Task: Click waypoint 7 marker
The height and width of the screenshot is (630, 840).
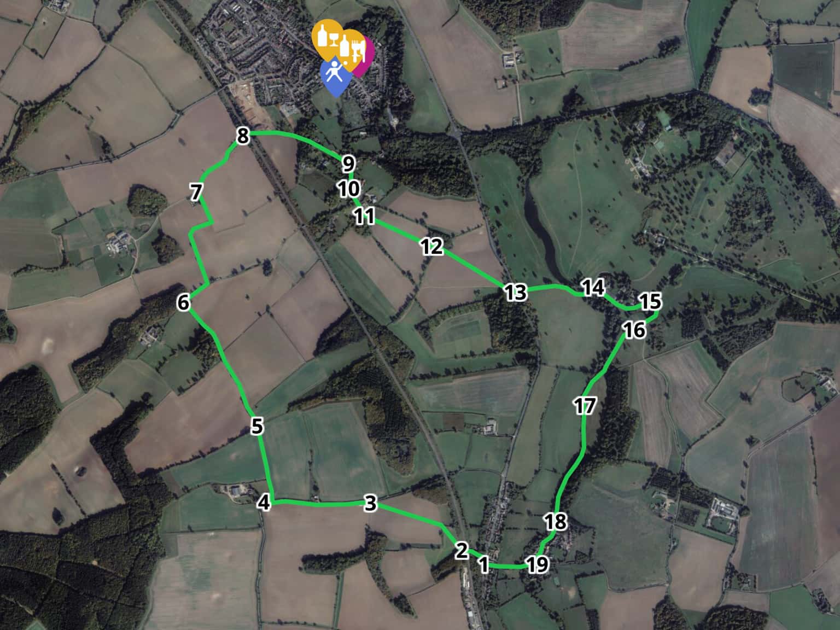Action: coord(196,192)
